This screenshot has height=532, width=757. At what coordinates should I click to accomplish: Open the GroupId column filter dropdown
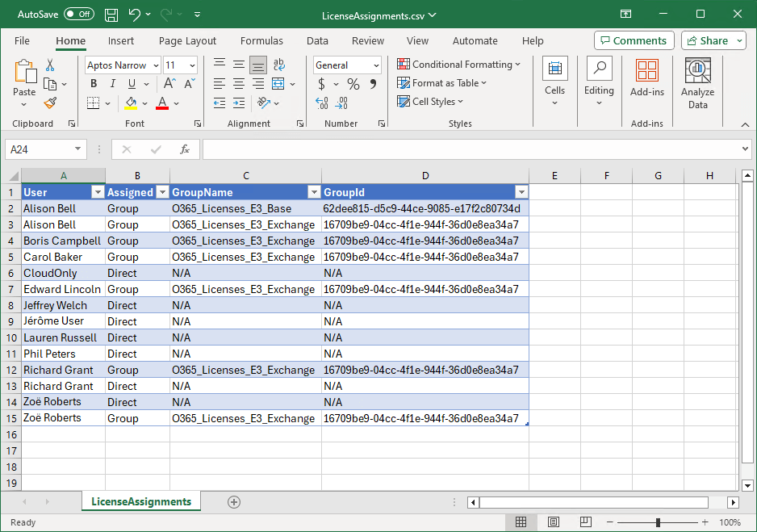pyautogui.click(x=521, y=192)
